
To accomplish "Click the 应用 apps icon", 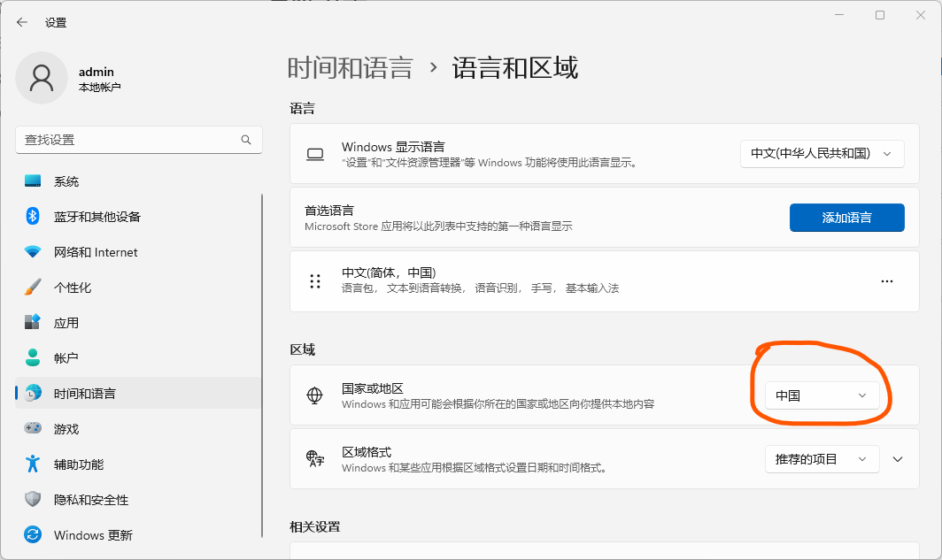I will (x=33, y=322).
